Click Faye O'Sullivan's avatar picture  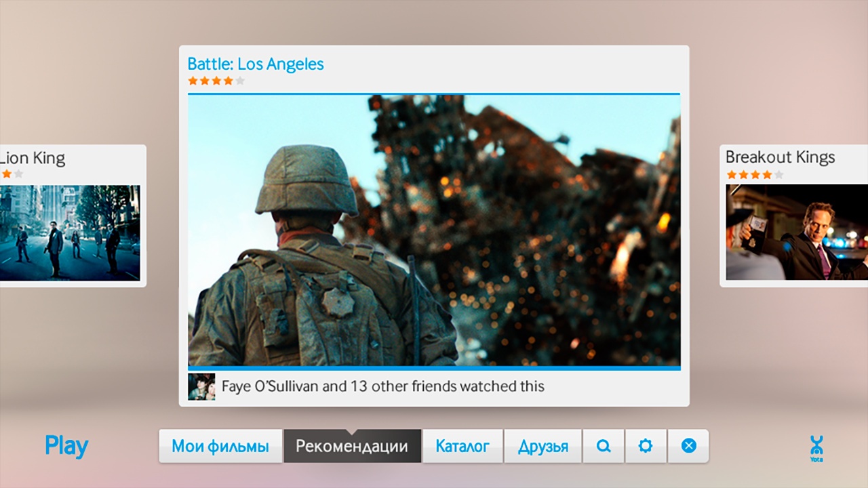coord(201,386)
